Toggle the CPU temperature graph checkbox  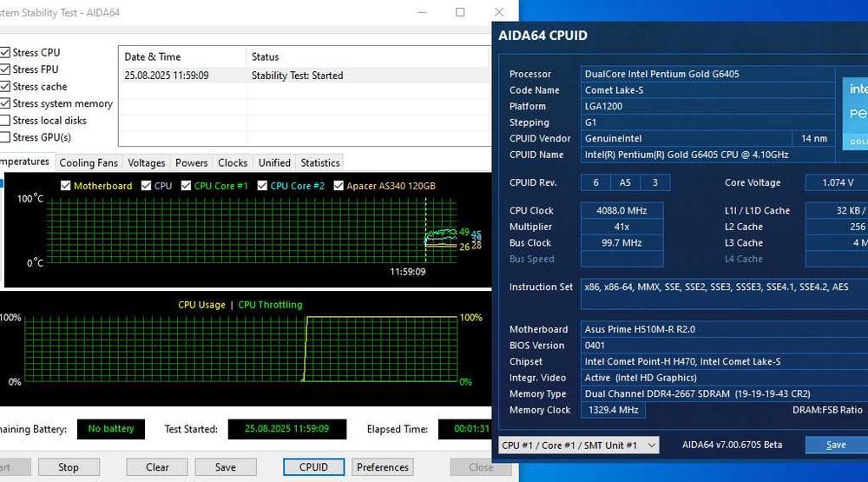[x=146, y=186]
